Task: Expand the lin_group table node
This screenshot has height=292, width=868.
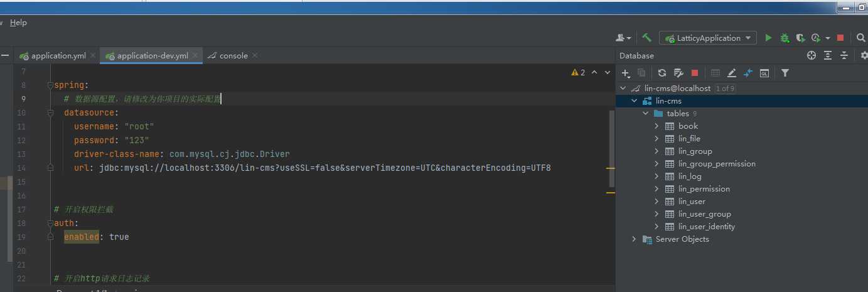Action: coord(656,151)
